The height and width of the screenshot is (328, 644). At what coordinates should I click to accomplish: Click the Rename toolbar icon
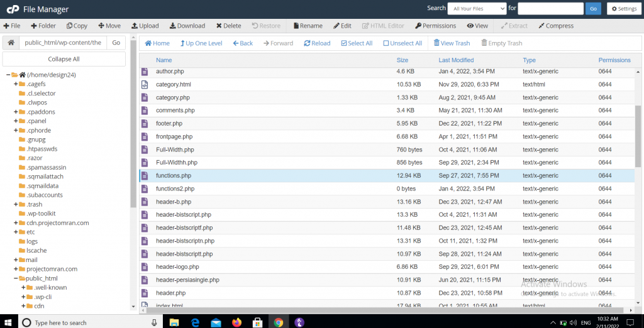[295, 26]
